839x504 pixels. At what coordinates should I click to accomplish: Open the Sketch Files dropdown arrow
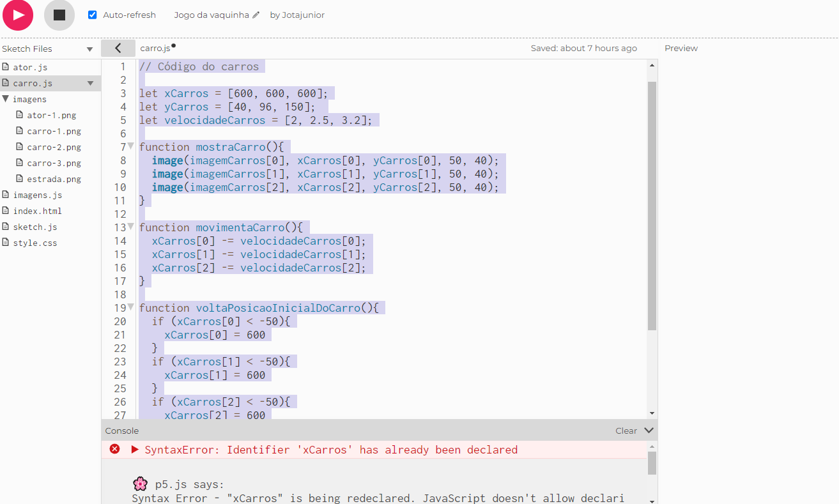click(x=90, y=49)
